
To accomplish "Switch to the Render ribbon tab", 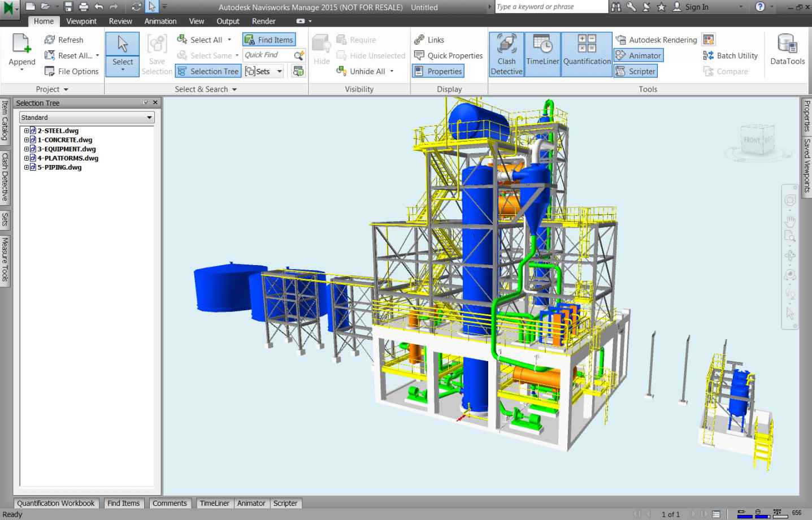I will (264, 21).
